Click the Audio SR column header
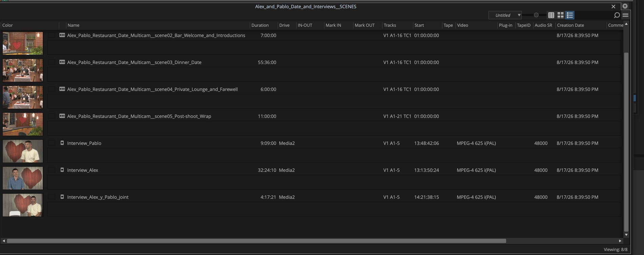 point(543,25)
